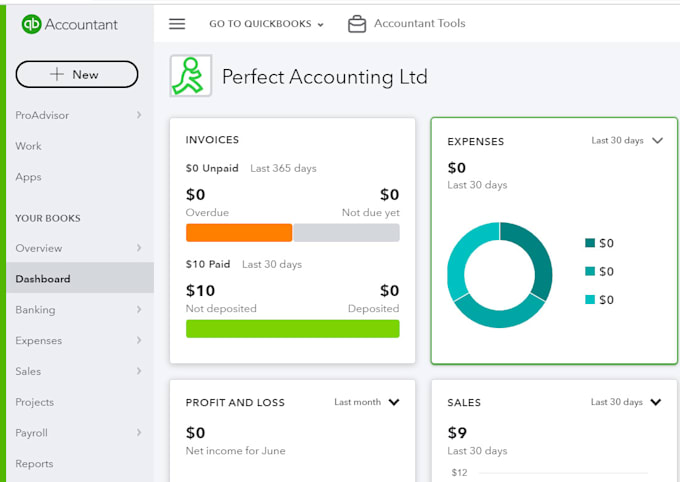Click the $10 Not deposited amount

pos(200,291)
